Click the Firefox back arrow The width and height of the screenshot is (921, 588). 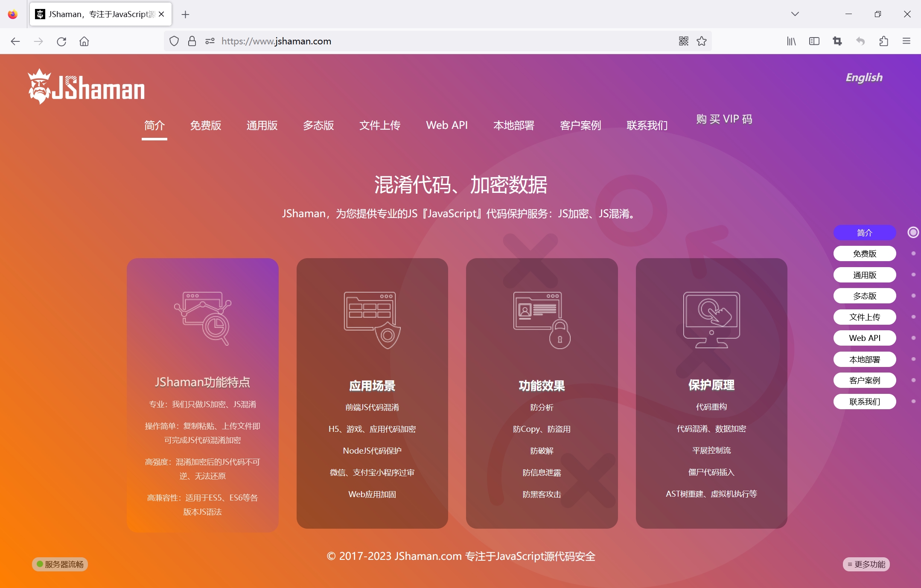(15, 41)
